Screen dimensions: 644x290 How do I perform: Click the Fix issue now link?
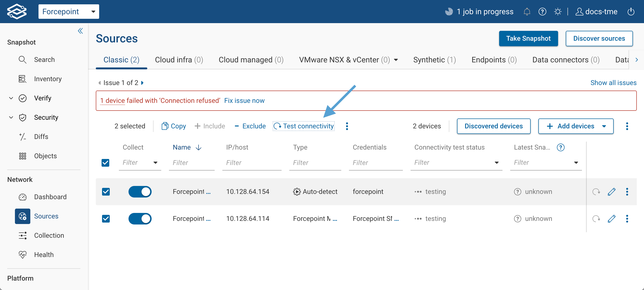click(x=244, y=101)
